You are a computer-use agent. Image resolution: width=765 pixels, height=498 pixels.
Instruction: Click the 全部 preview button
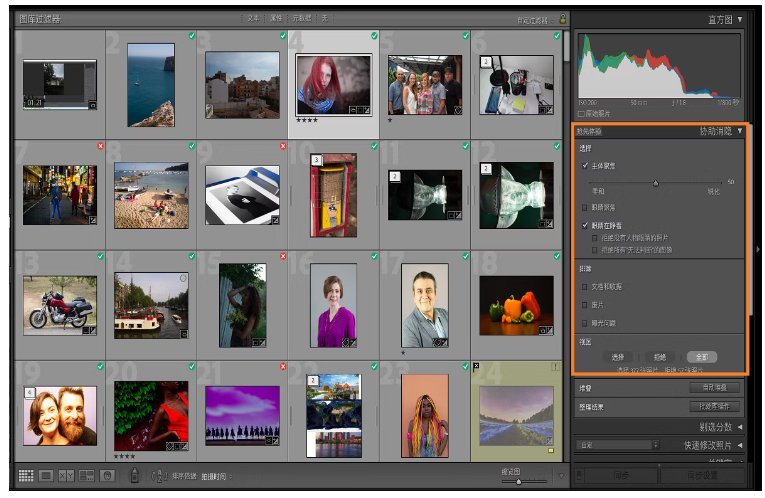[701, 357]
